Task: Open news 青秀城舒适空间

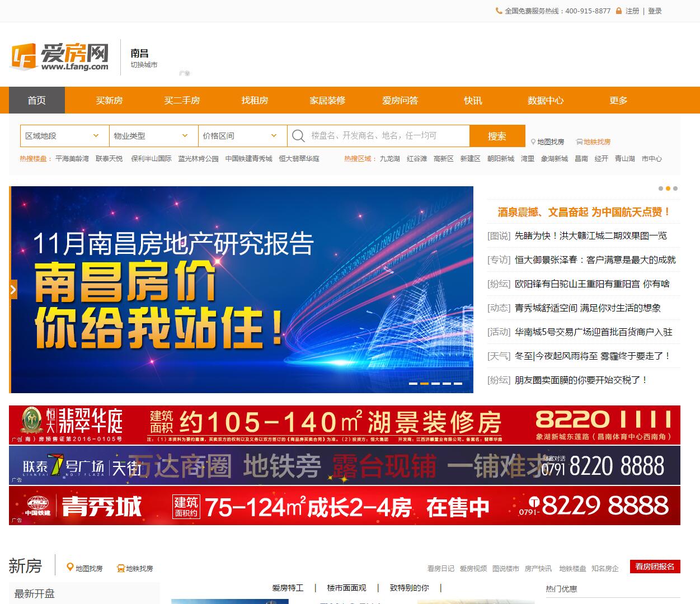Action: click(588, 308)
